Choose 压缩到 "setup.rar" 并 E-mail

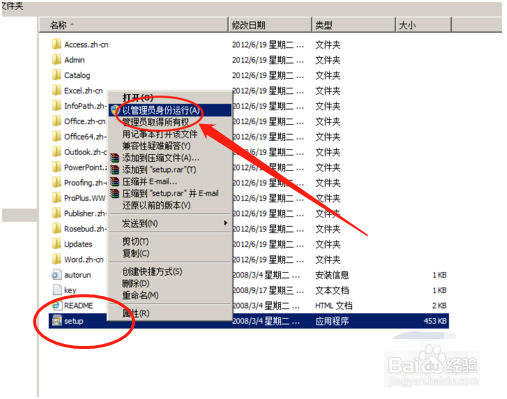171,193
